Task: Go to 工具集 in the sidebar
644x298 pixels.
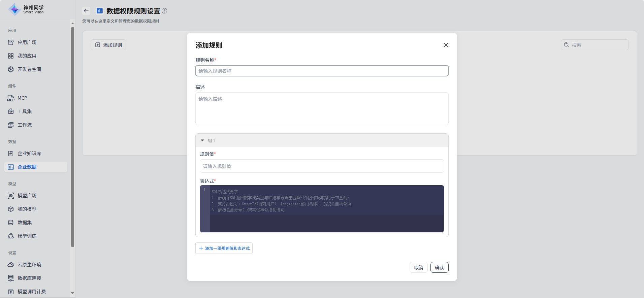Action: click(25, 111)
